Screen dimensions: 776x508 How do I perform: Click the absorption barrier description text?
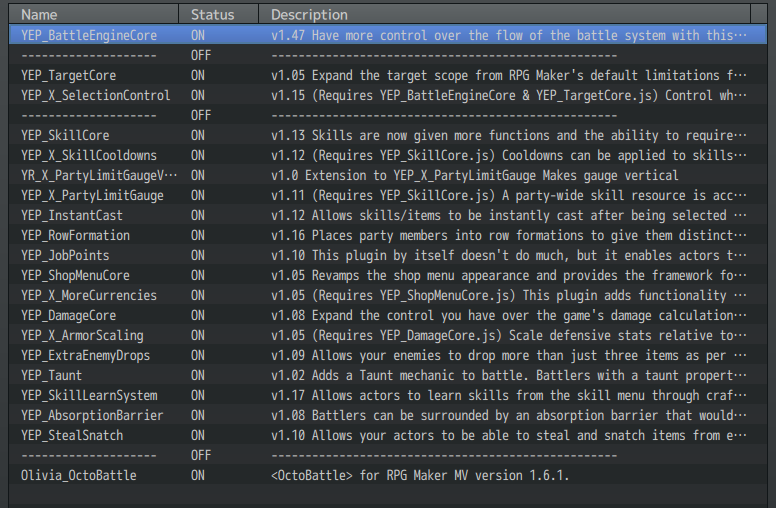point(509,415)
